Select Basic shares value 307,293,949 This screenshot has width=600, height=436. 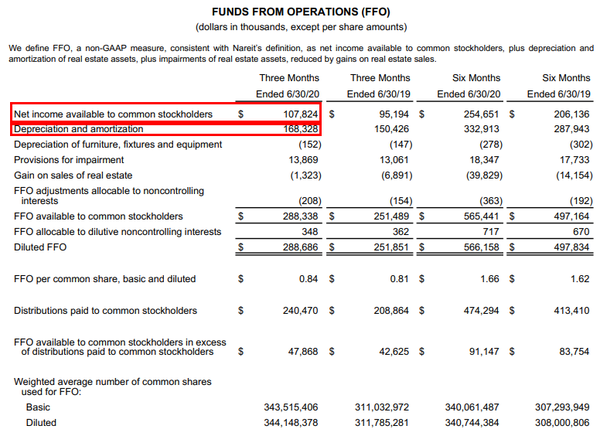(562, 407)
